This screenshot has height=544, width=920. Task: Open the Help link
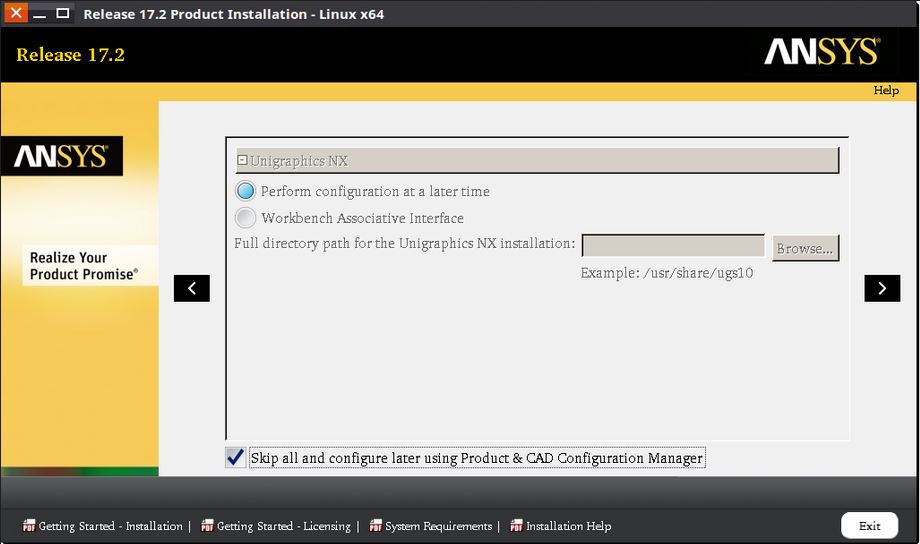click(886, 90)
